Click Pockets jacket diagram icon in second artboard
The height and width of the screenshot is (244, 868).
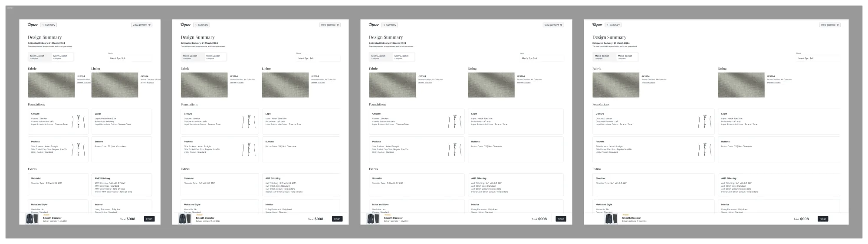coord(249,149)
